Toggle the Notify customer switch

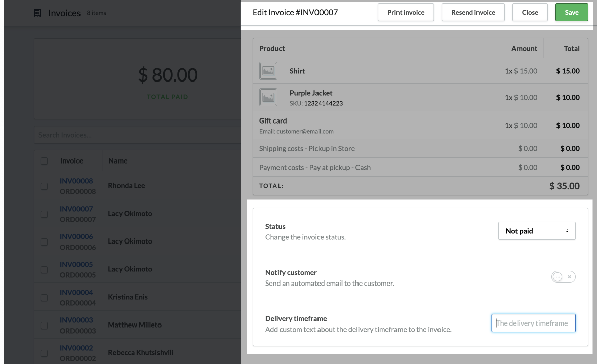coord(563,277)
